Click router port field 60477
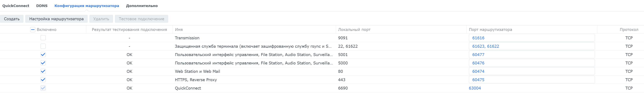 click(x=531, y=55)
